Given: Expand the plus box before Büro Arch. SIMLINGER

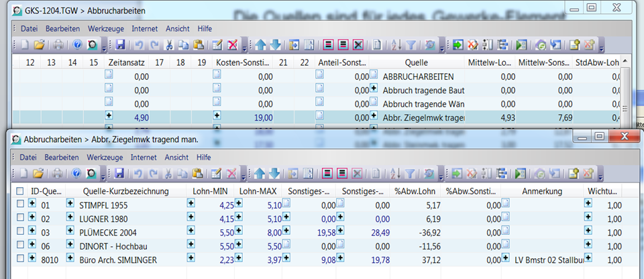Looking at the screenshot, I should (70, 258).
